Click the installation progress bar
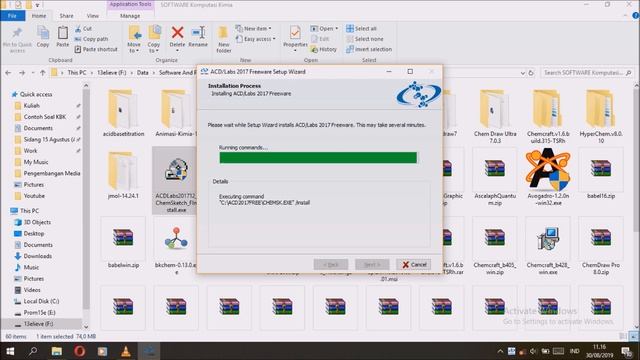Viewport: 640px width, 360px height. (318, 158)
